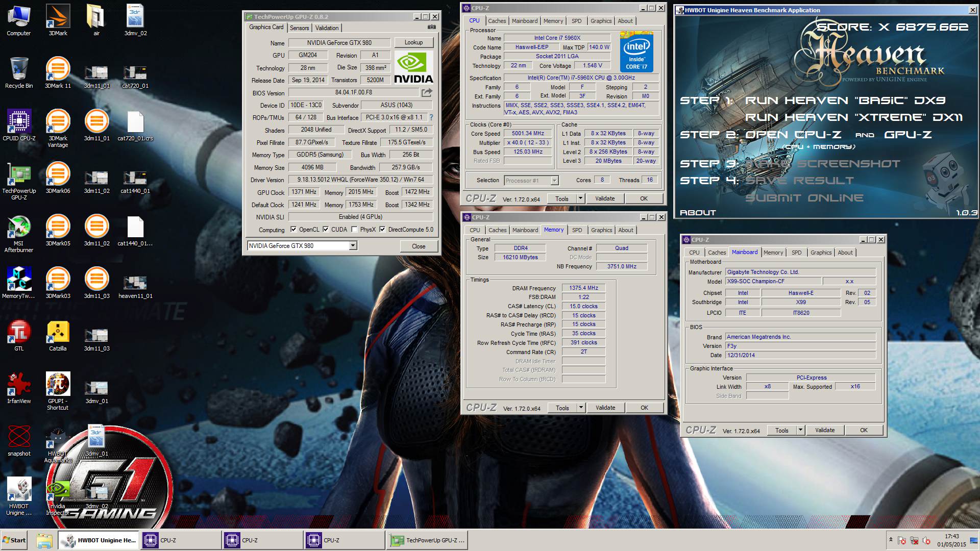
Task: Select the MemoryTweakIt desktop icon
Action: [x=19, y=283]
